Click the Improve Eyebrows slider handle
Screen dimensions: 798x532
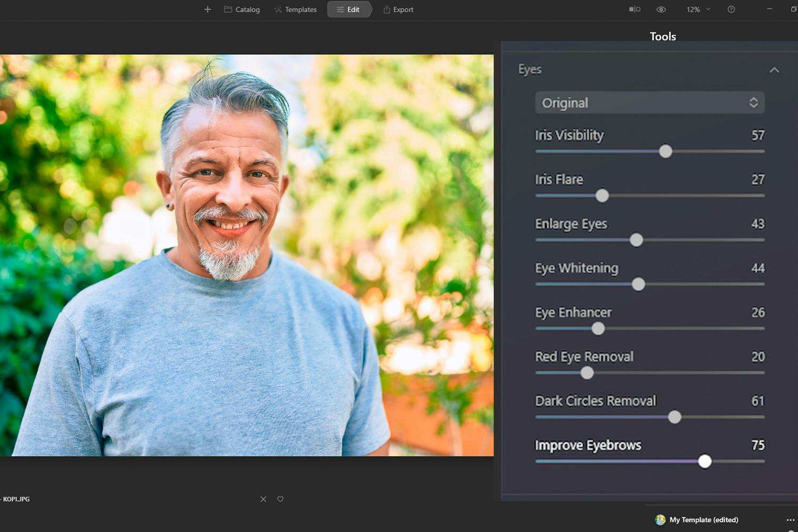(x=704, y=461)
